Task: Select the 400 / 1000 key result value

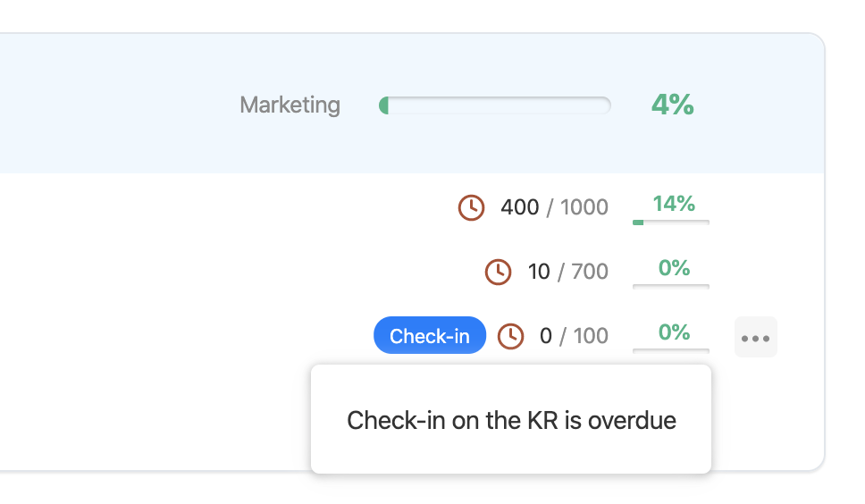Action: point(554,207)
